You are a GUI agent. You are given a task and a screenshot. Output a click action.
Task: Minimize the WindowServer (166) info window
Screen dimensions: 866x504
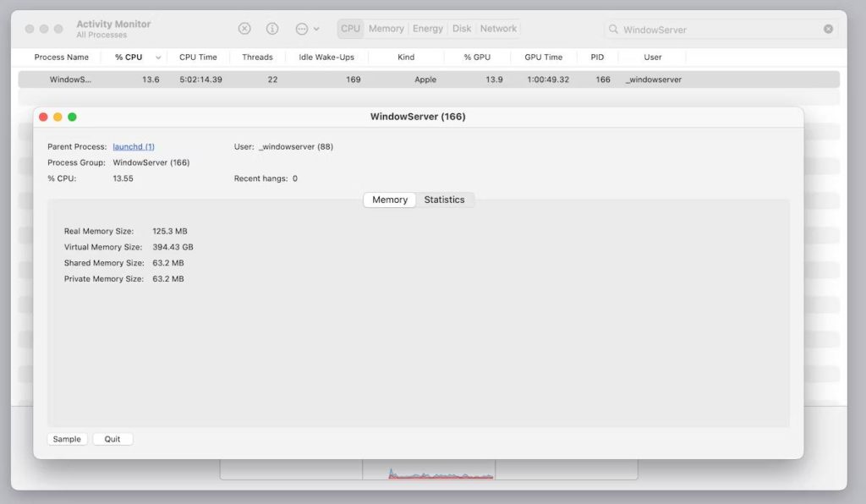58,117
